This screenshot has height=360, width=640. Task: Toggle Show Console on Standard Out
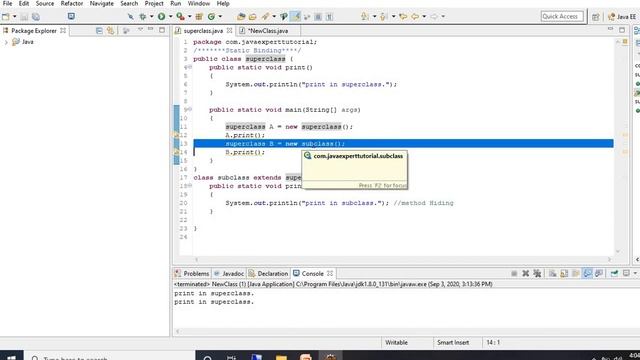pos(587,273)
